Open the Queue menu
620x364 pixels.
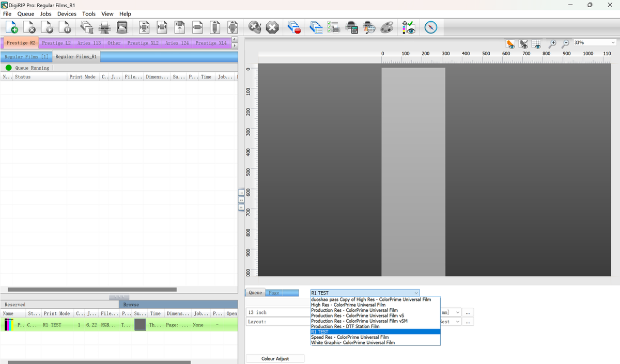tap(26, 14)
